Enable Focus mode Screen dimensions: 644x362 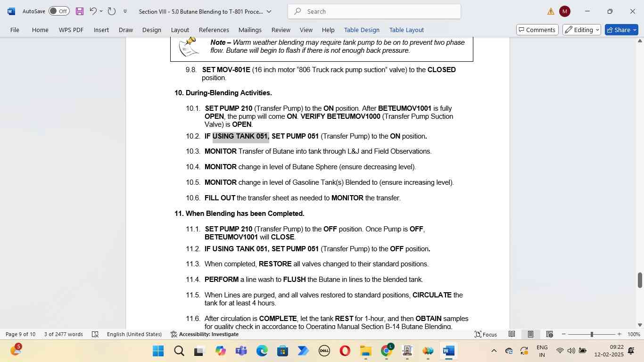486,334
